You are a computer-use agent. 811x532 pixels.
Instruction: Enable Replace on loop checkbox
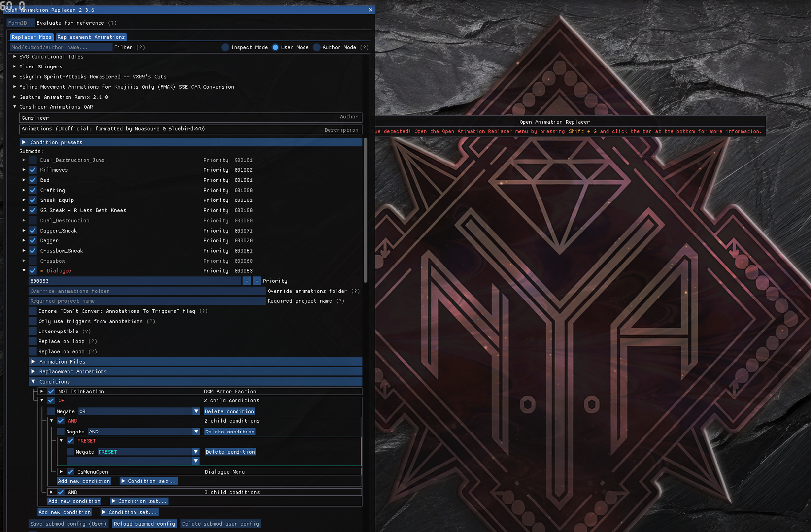[33, 341]
